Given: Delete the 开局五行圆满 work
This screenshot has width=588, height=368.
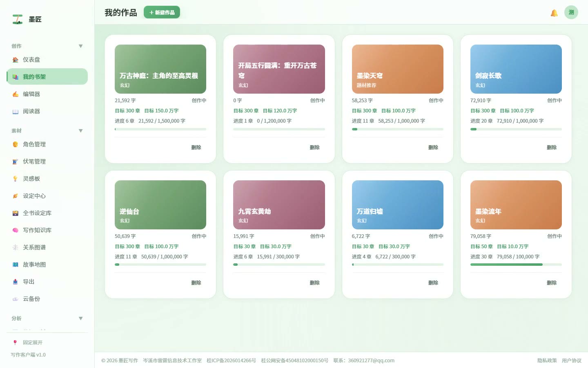Looking at the screenshot, I should click(314, 147).
